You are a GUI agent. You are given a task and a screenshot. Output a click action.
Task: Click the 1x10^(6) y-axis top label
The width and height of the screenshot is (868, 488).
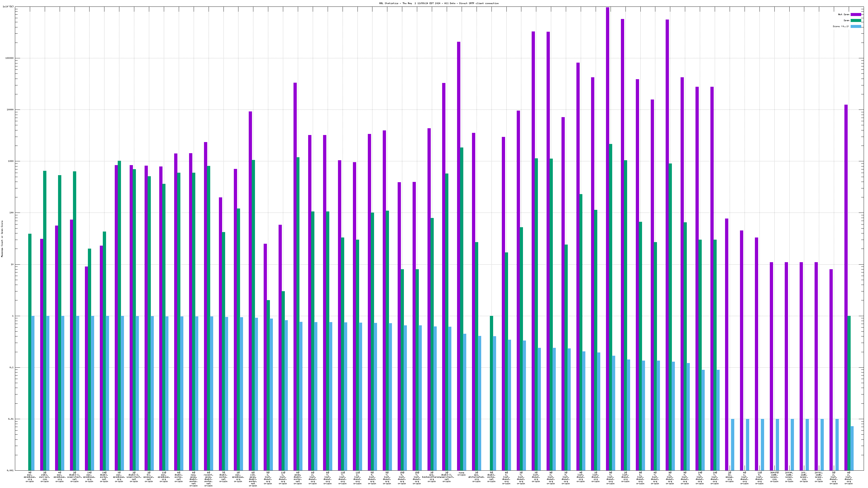(8, 7)
